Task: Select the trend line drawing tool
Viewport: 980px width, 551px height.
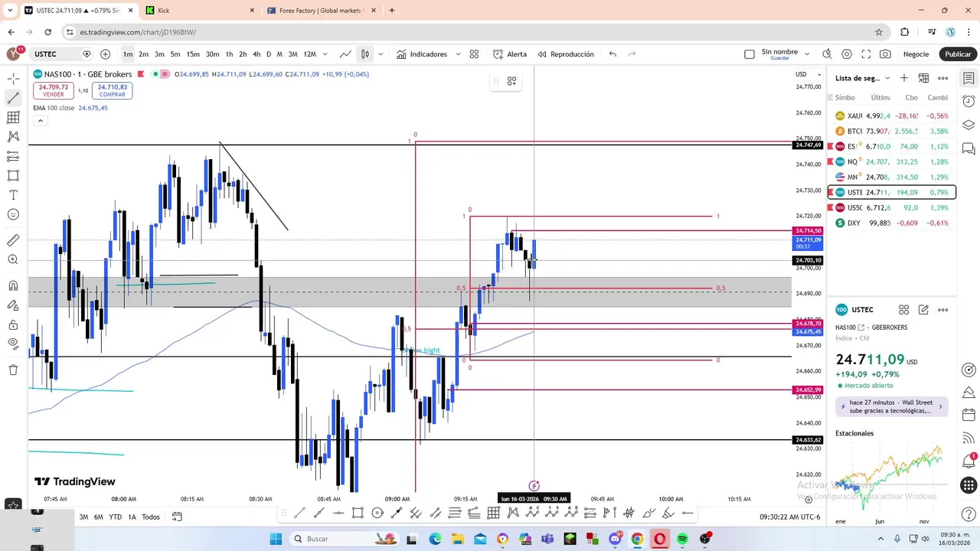Action: 13,98
